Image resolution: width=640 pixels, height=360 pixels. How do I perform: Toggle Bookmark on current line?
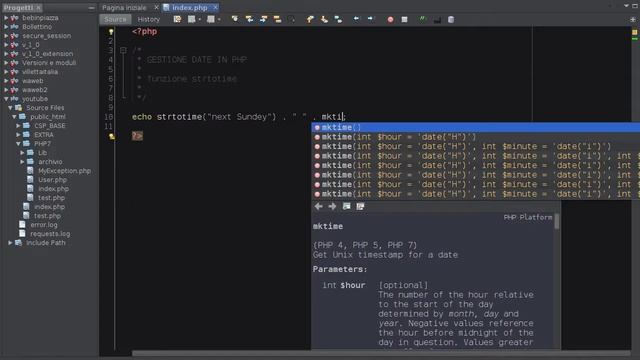[x=338, y=19]
